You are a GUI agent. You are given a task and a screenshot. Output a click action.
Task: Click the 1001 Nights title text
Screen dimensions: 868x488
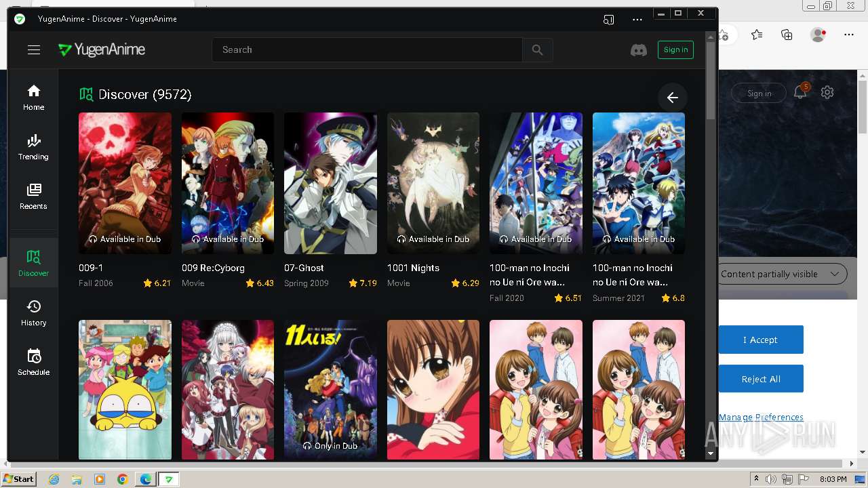coord(413,268)
